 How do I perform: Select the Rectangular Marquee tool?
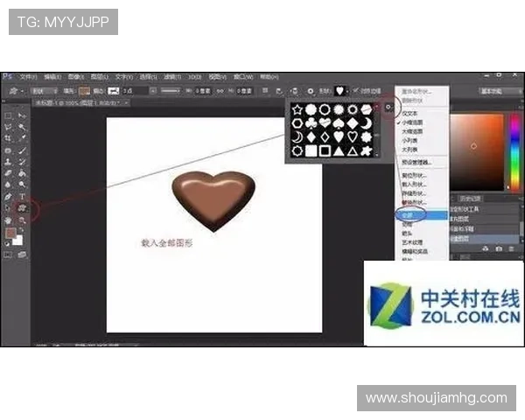[8, 115]
